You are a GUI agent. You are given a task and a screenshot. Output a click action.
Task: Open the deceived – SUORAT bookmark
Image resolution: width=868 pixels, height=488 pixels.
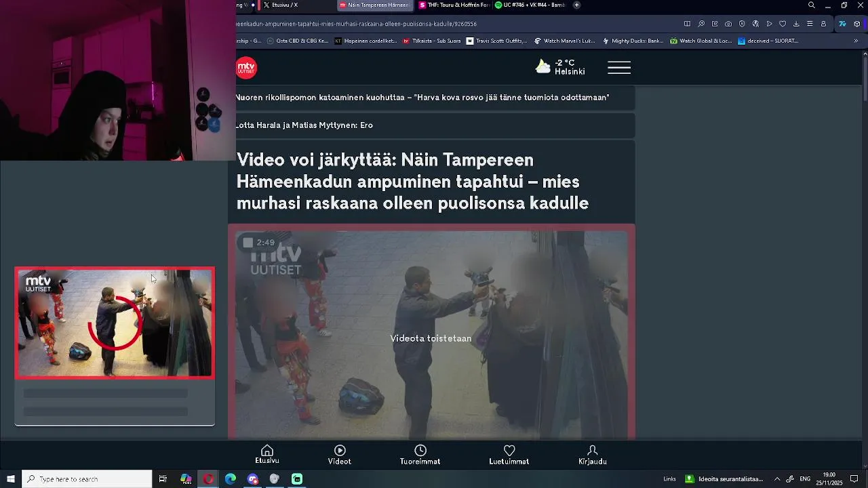tap(768, 41)
